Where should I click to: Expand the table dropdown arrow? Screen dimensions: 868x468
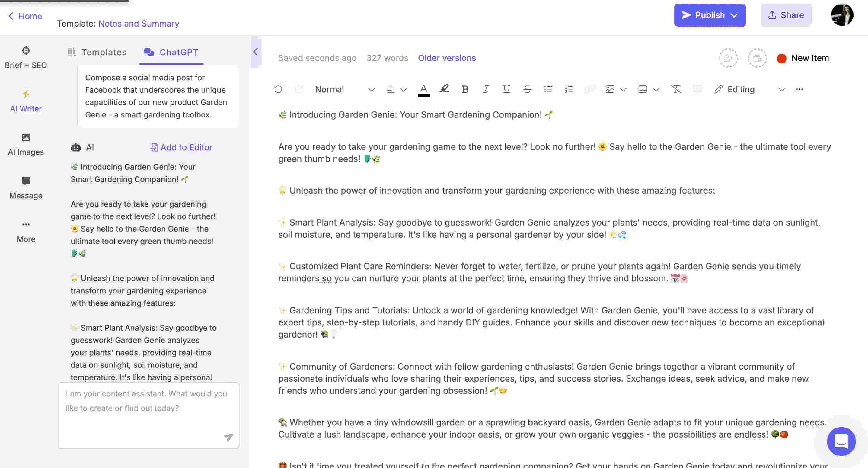(x=656, y=90)
